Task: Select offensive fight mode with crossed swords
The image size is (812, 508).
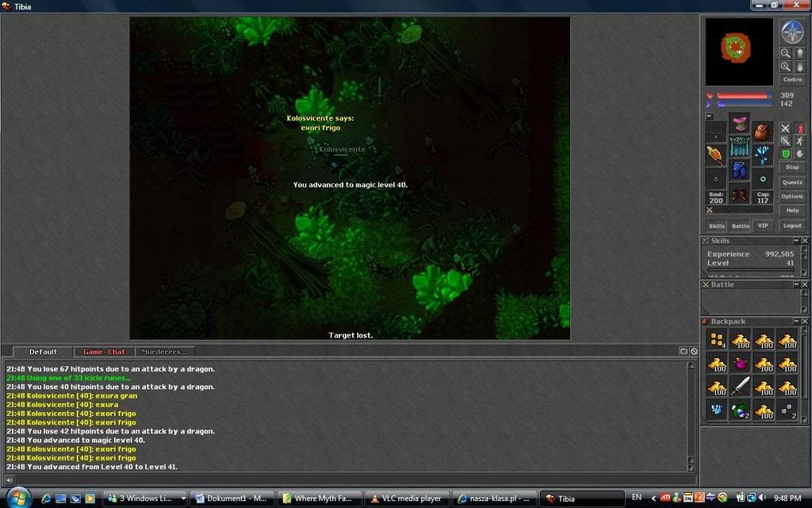Action: [786, 128]
